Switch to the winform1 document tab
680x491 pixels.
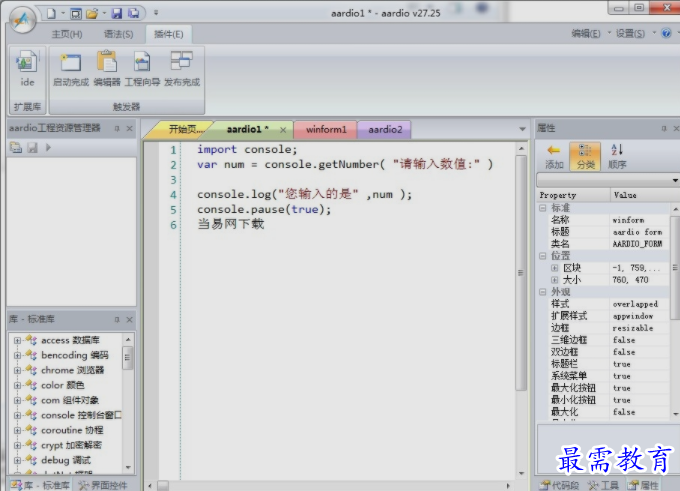[x=326, y=130]
